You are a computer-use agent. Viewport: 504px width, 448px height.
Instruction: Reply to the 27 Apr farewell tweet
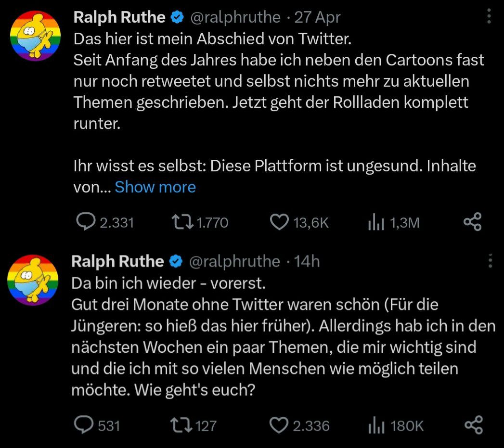coord(86,222)
